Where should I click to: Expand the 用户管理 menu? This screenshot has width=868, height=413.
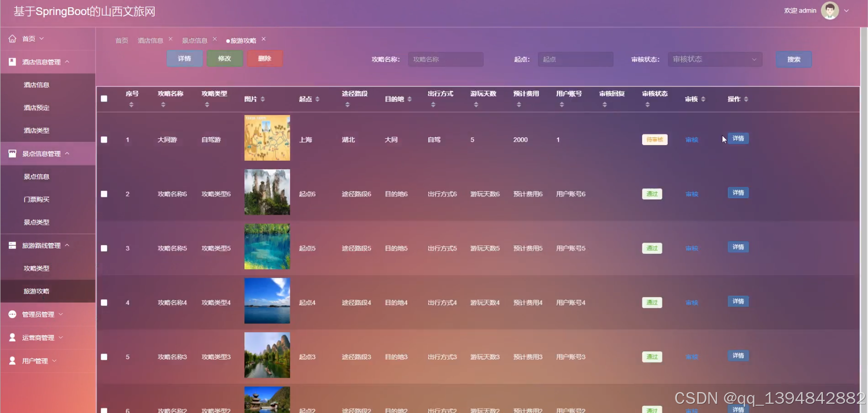click(x=54, y=361)
